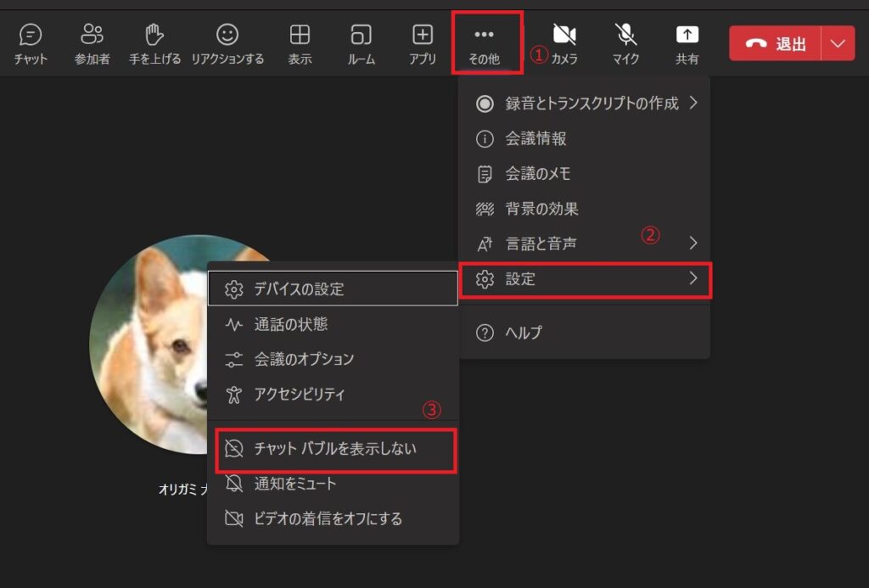Select 通知をミュート in the submenu
Viewport: 869px width, 588px height.
(x=295, y=484)
